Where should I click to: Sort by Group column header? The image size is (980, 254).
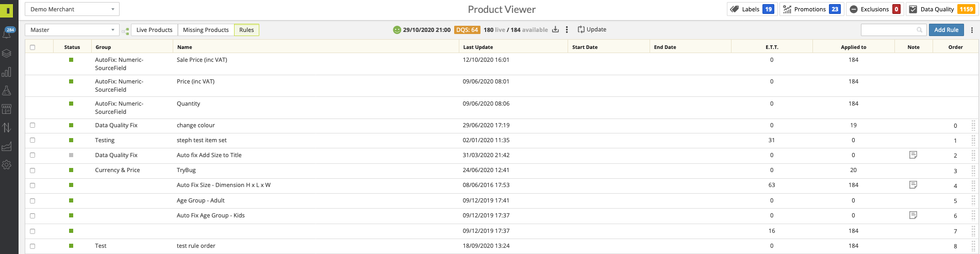coord(131,47)
